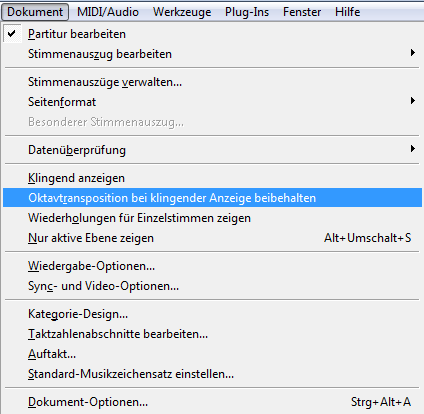This screenshot has width=424, height=414.
Task: Open the Fenster menu
Action: click(x=302, y=12)
